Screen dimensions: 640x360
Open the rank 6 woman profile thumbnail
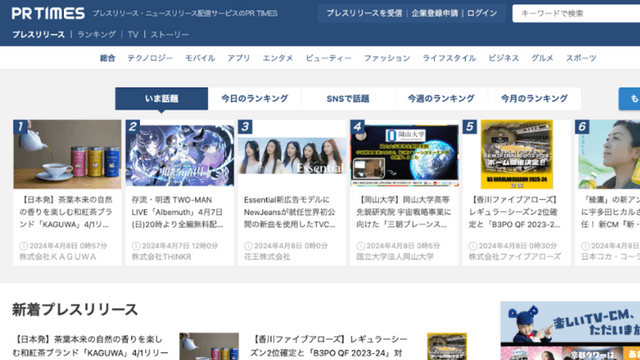(x=609, y=154)
